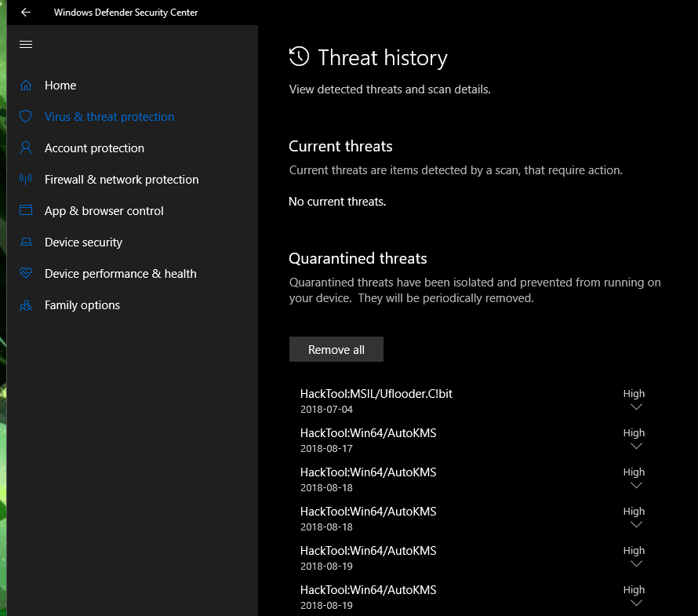This screenshot has height=616, width=698.
Task: Open Virus & threat protection from the sidebar
Action: click(x=109, y=116)
